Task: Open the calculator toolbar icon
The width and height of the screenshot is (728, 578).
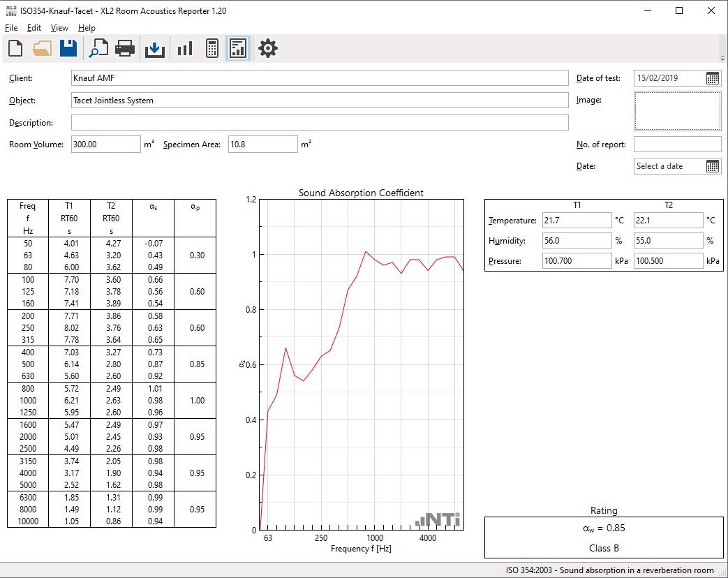Action: [212, 48]
